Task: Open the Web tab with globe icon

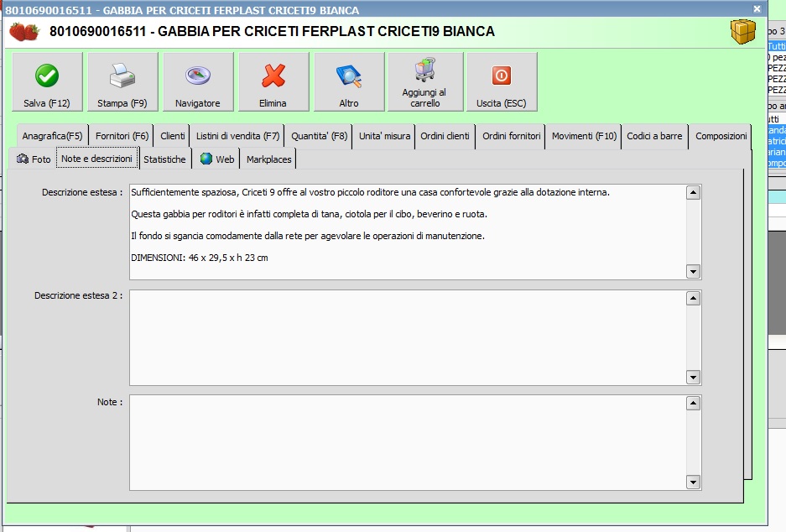Action: 217,159
